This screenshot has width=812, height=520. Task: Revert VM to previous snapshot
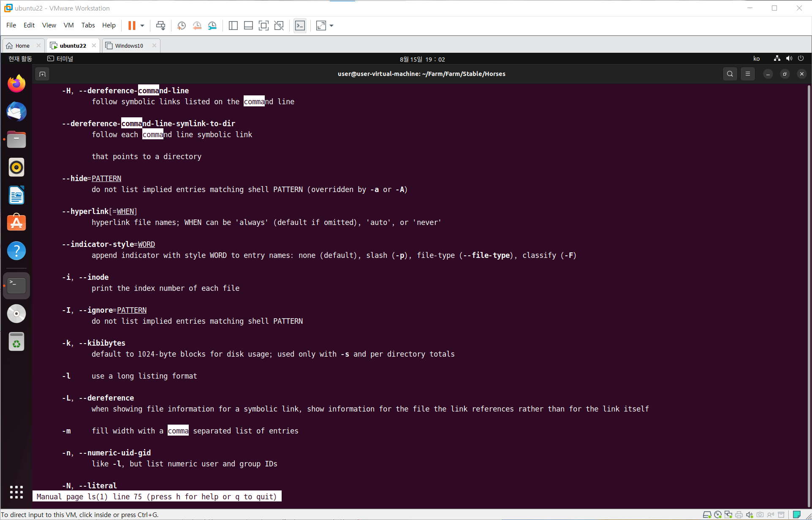[197, 26]
